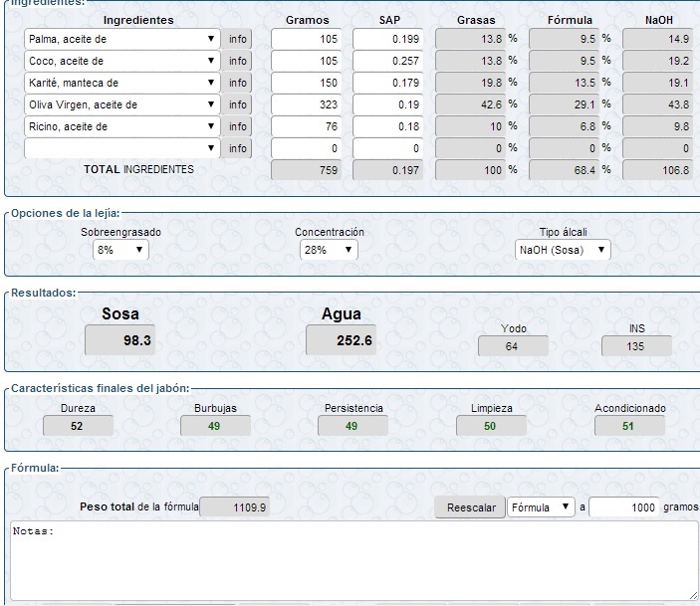The width and height of the screenshot is (700, 606).
Task: Click the Grasas value 19.8 for Karité
Action: [471, 83]
